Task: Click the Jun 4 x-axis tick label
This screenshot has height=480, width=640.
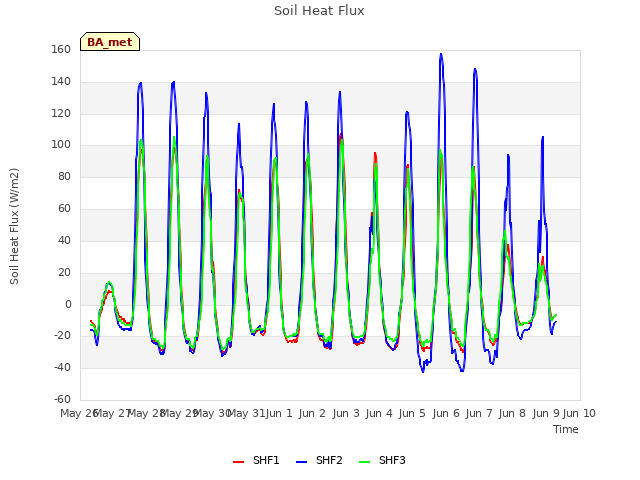Action: pyautogui.click(x=379, y=413)
